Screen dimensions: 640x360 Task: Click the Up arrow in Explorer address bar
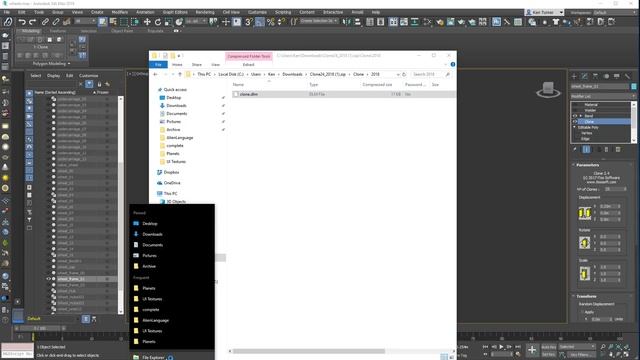[180, 74]
